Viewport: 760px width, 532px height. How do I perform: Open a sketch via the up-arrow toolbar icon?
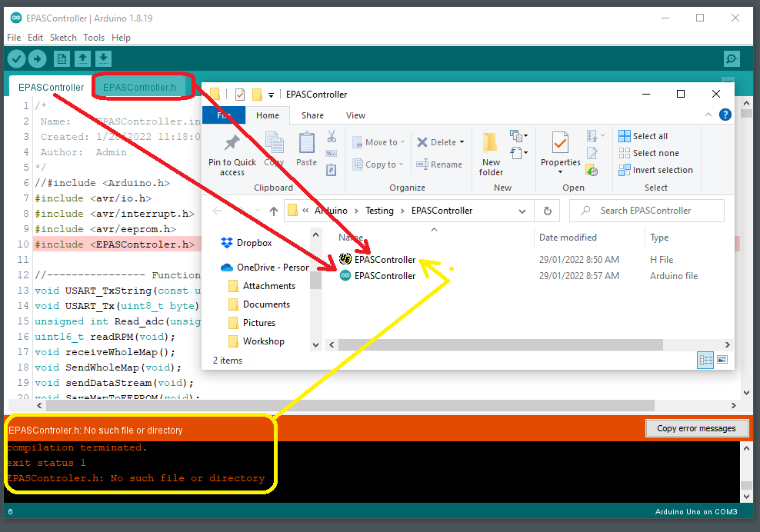click(x=82, y=58)
